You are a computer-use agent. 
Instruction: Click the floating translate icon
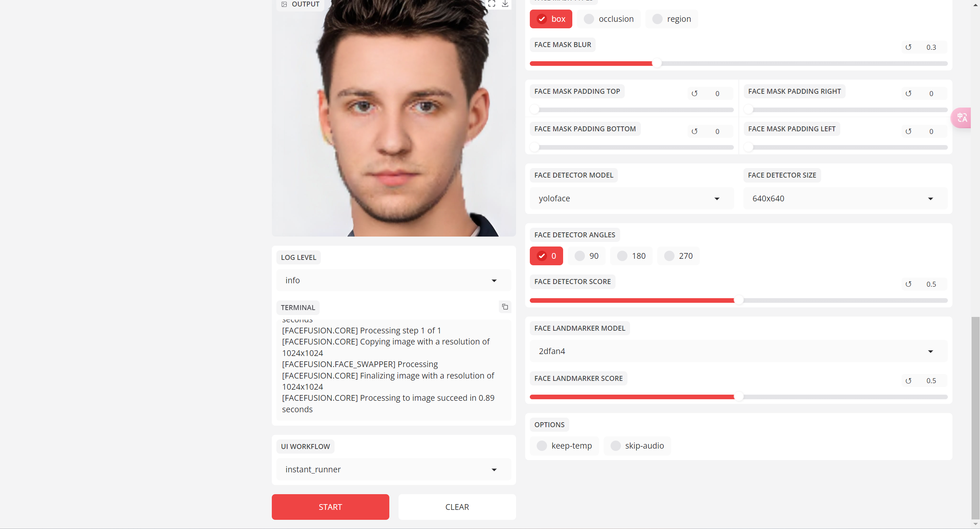coord(962,118)
